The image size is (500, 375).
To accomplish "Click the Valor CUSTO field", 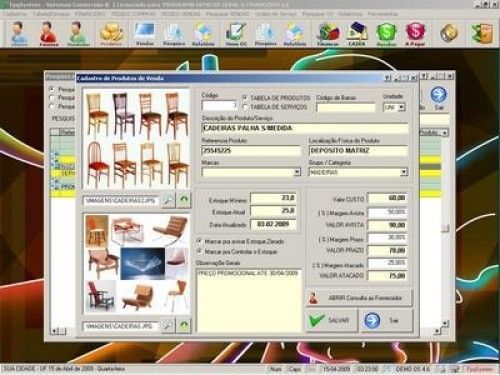I will point(387,198).
